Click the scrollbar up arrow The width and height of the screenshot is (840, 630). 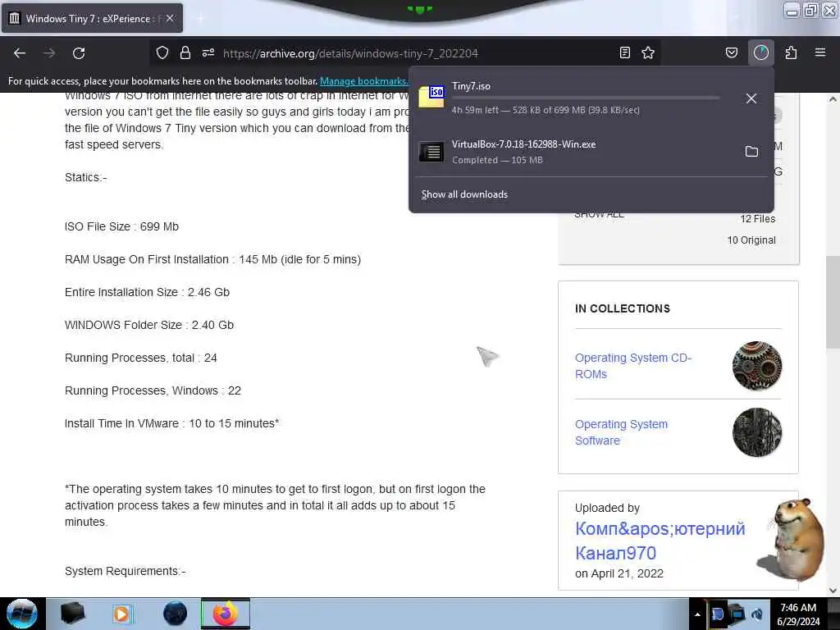833,99
